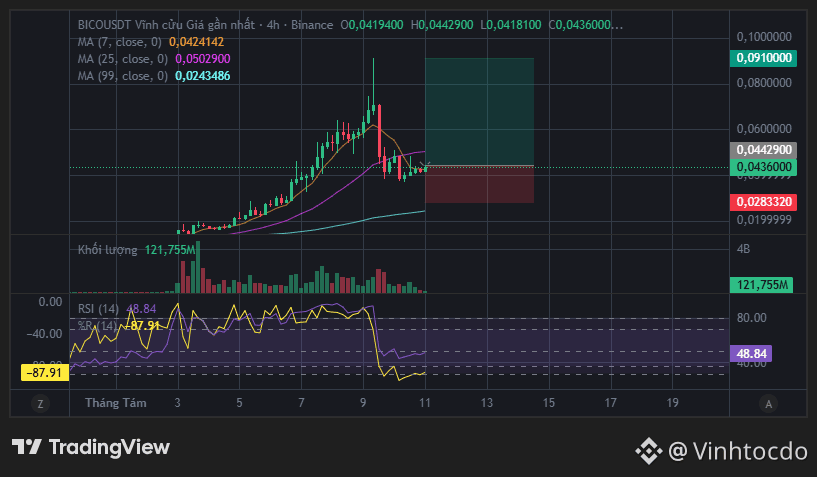Select the MA (99, close, 0) legend

click(123, 76)
